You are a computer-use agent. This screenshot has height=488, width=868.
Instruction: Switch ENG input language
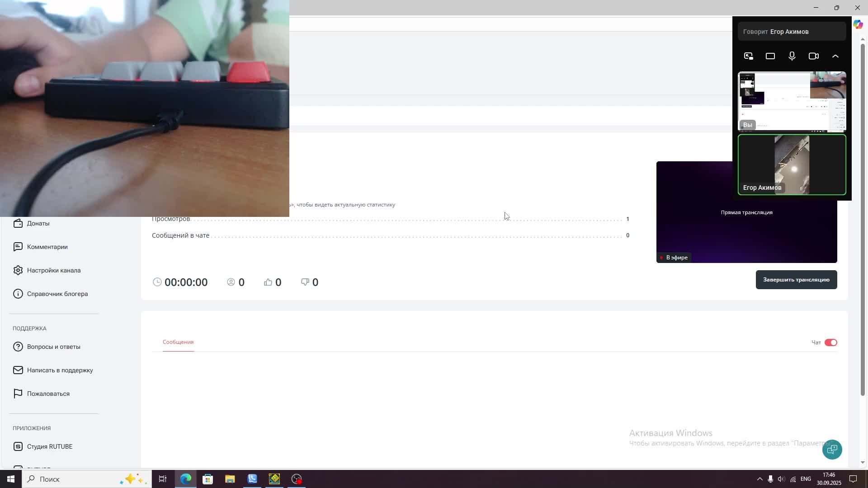click(x=806, y=479)
